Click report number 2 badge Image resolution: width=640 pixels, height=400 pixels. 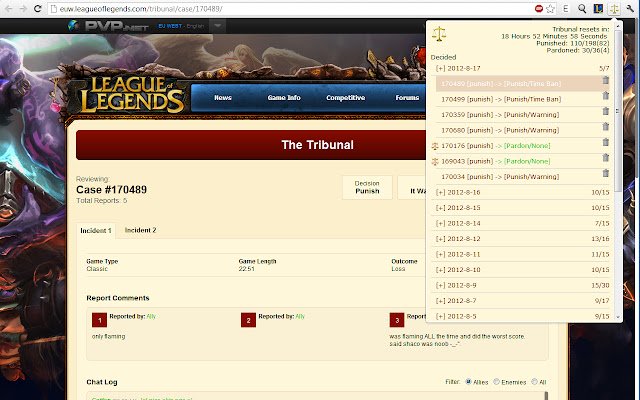(x=248, y=320)
